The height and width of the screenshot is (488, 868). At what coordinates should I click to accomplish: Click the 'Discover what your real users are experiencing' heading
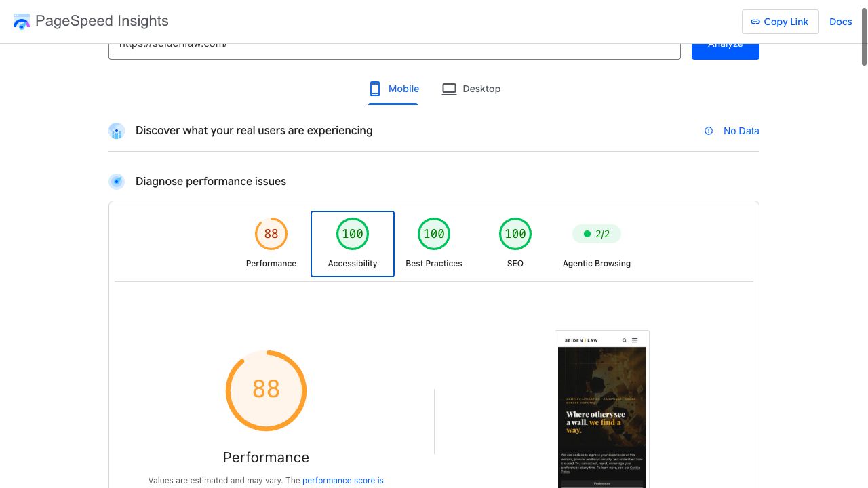254,130
